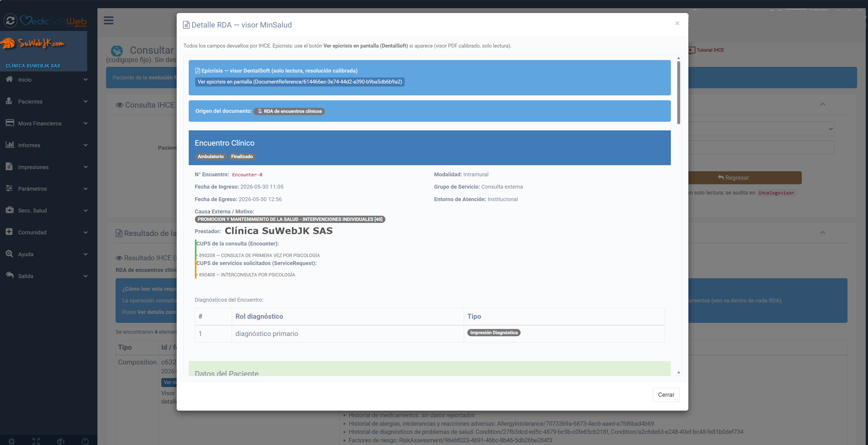868x445 pixels.
Task: Click the PROMOCION Y MANTENIMIENTO DE LA SALUD badge
Action: tap(290, 219)
